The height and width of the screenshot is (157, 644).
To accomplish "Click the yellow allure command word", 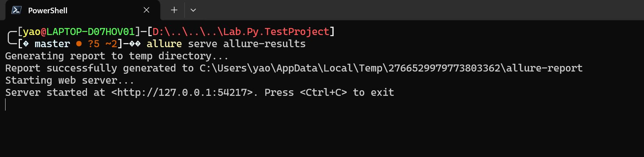I will pyautogui.click(x=164, y=44).
